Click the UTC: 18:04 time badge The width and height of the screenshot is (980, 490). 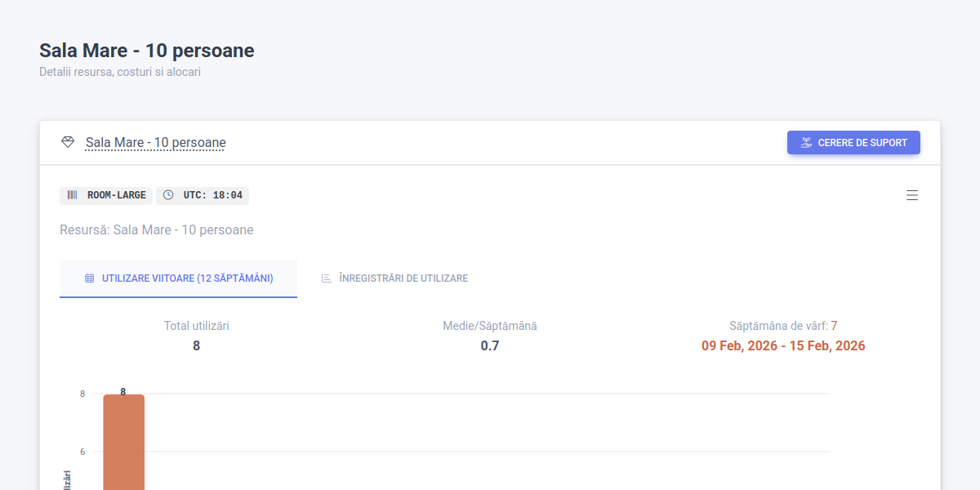tap(202, 195)
